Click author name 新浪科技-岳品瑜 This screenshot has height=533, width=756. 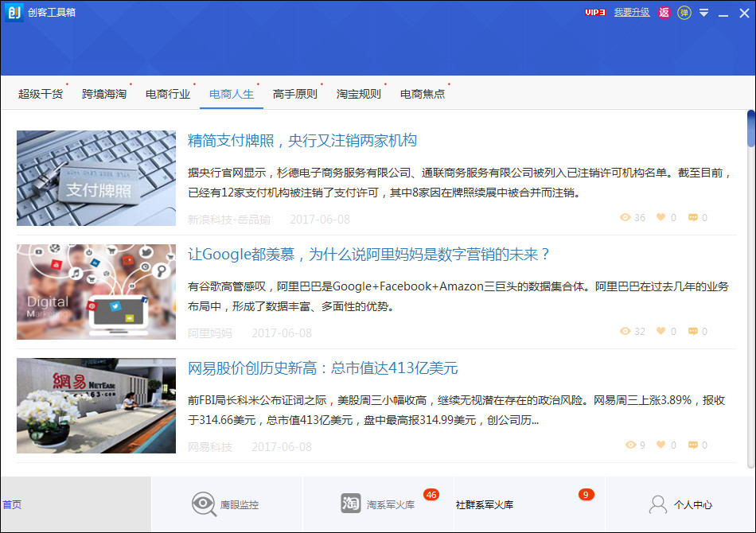(229, 220)
